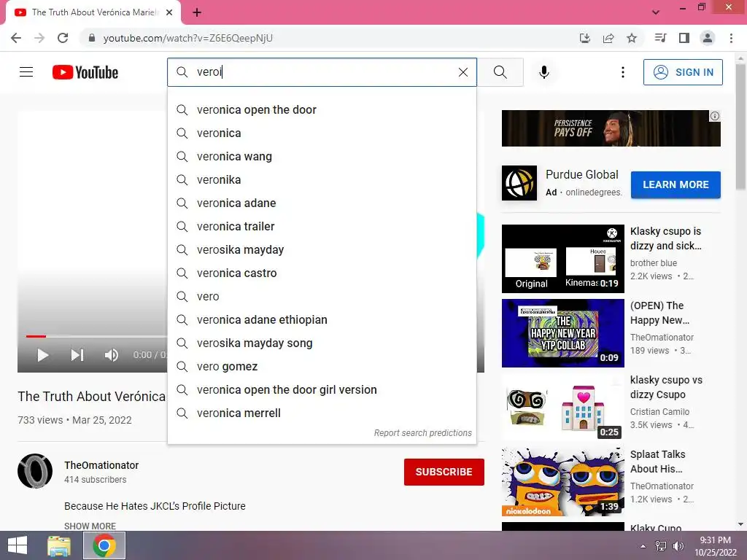Open the tab search chevron

tap(656, 12)
